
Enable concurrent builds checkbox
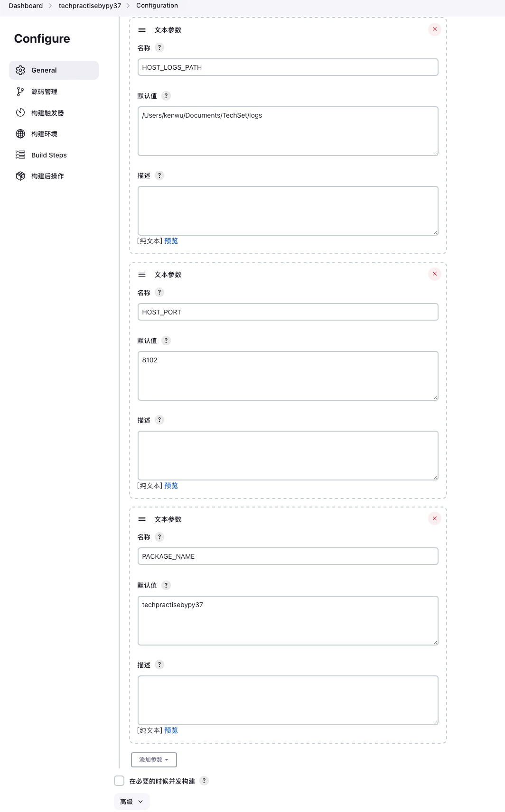click(119, 781)
